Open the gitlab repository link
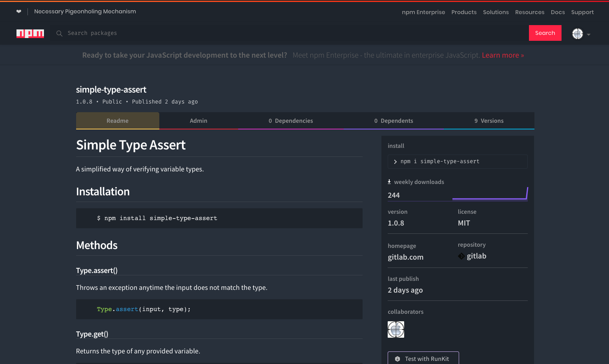 (x=476, y=256)
